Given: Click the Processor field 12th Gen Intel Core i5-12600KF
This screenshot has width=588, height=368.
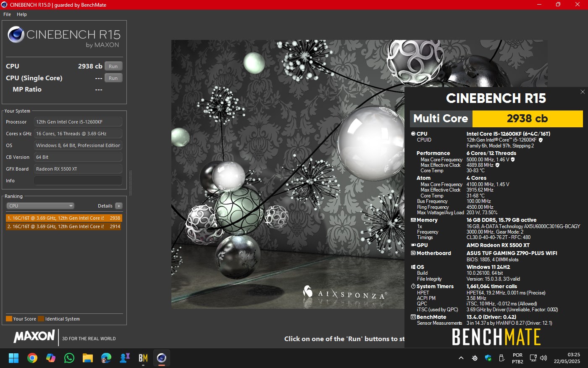Looking at the screenshot, I should point(78,122).
